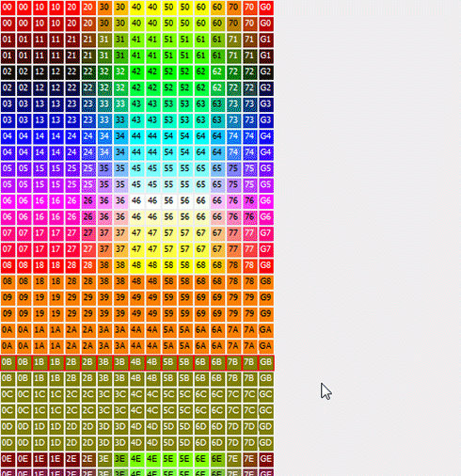The width and height of the screenshot is (461, 476).
Task: Pick red-outlined 6B swatch next to 7B
Action: point(217,363)
